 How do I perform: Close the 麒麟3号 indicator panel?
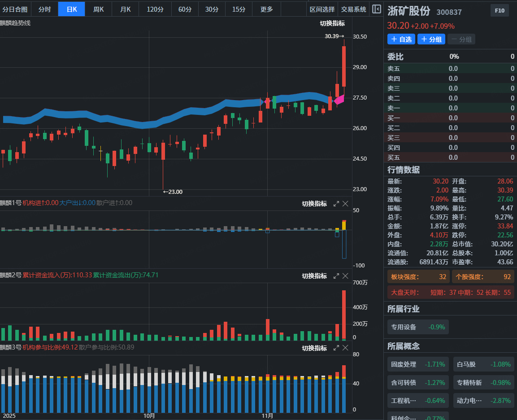[x=346, y=348]
